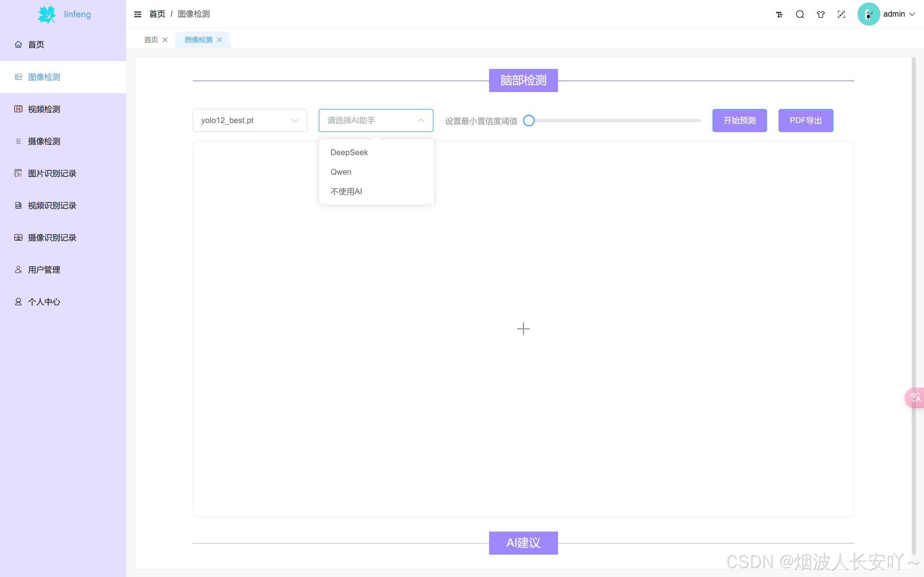Click the pink translate floating icon

pyautogui.click(x=915, y=398)
